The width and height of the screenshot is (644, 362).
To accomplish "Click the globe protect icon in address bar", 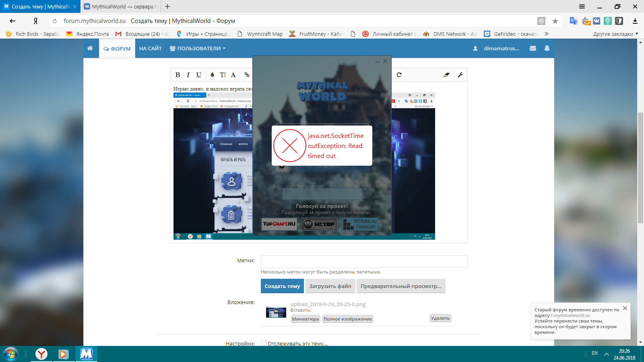I will (x=541, y=21).
